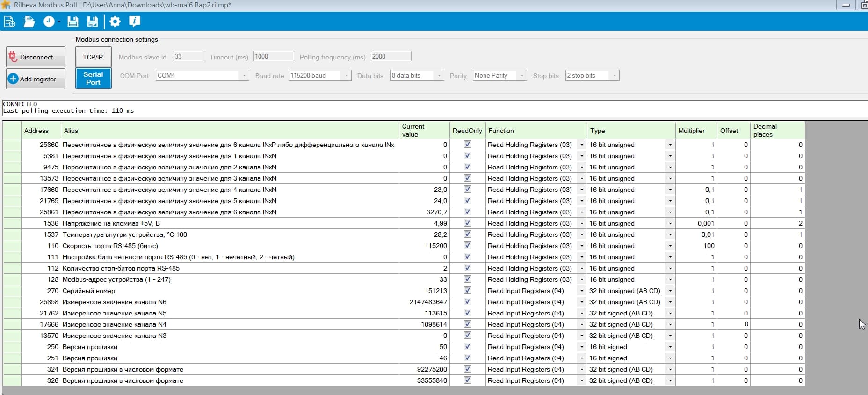Click current value 3276,7
Screen dimensions: 868x395
(424, 212)
